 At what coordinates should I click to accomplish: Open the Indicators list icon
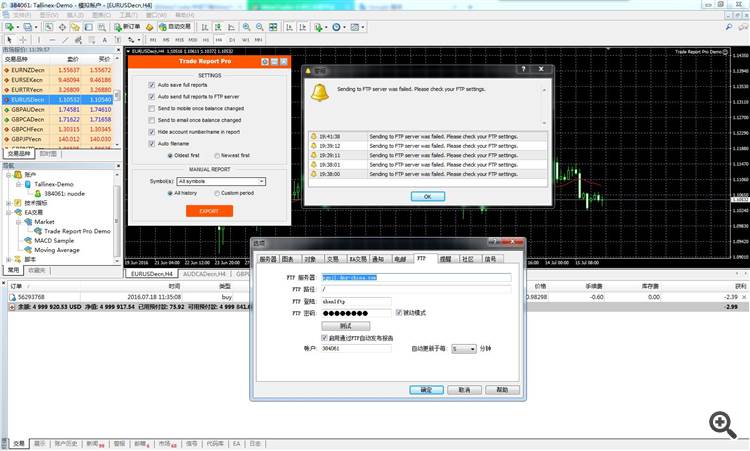click(318, 27)
